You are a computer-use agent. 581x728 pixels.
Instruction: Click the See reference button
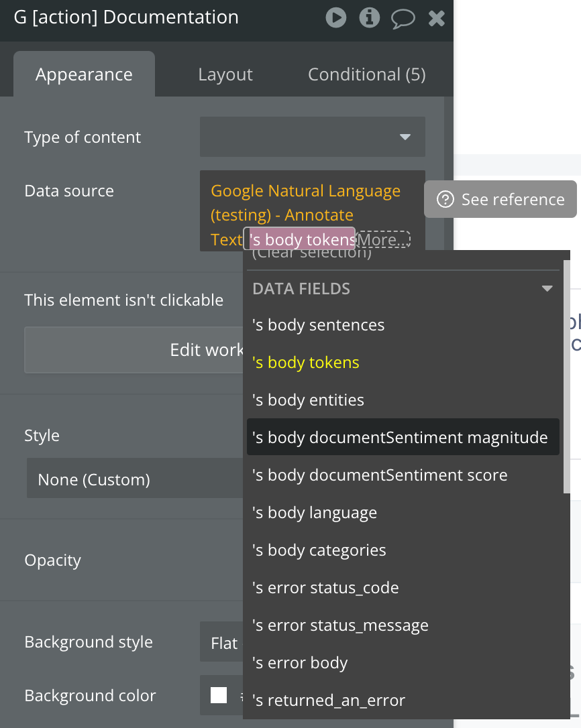(x=500, y=199)
